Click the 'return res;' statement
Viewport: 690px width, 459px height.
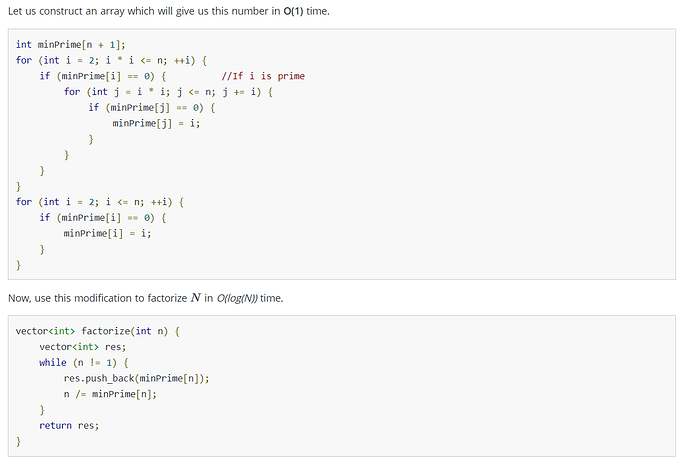tap(69, 426)
